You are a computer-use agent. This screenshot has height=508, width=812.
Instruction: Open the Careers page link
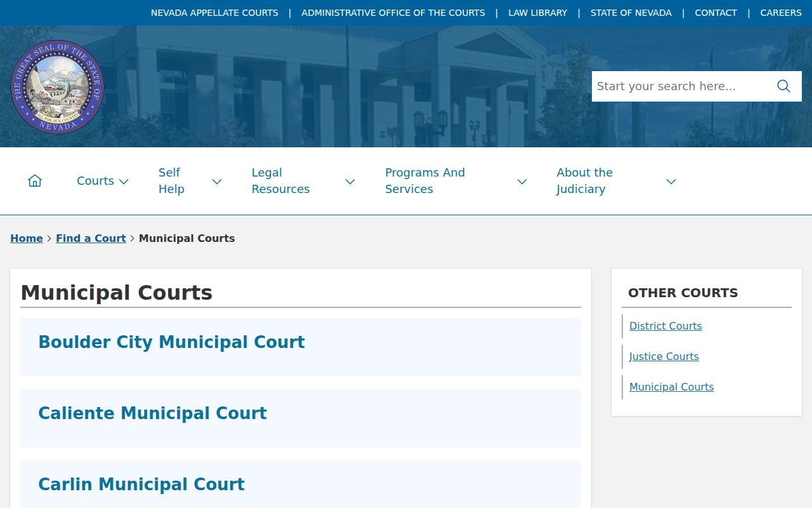coord(781,13)
